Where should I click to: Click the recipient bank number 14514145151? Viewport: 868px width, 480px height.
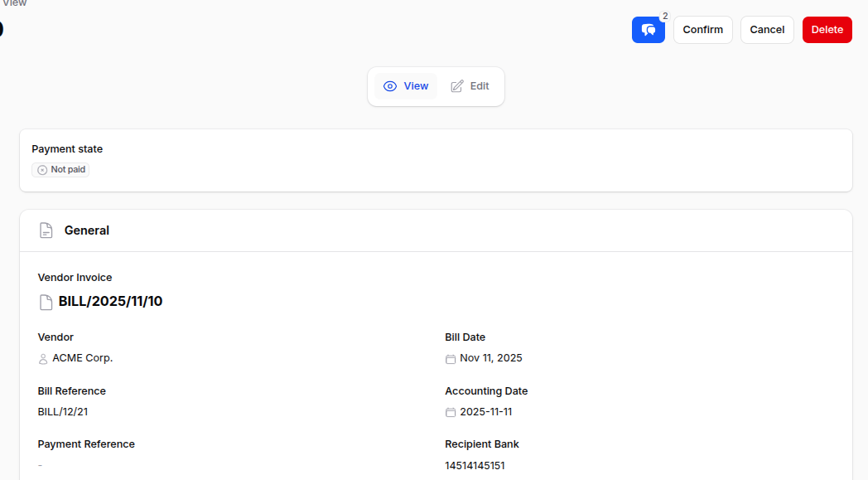pyautogui.click(x=475, y=466)
